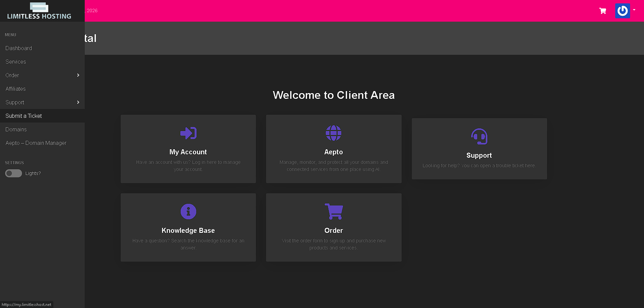The height and width of the screenshot is (308, 644).
Task: Click 'Have an account with us?' description
Action: 188,166
